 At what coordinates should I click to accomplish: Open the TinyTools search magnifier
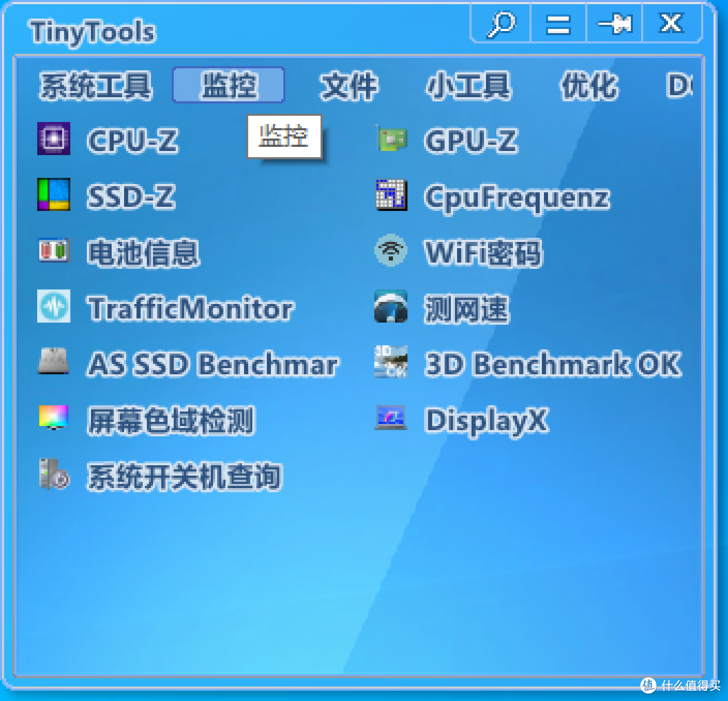502,24
